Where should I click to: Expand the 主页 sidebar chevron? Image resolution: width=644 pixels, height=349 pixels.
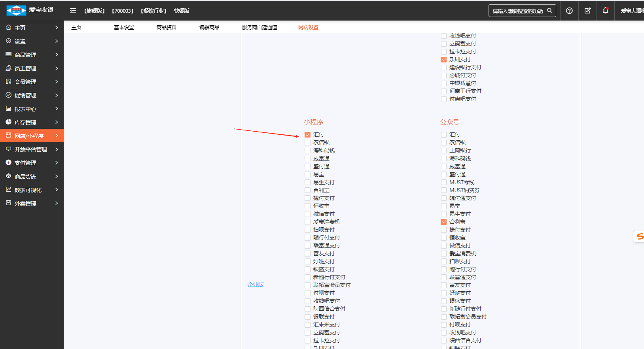coord(57,27)
